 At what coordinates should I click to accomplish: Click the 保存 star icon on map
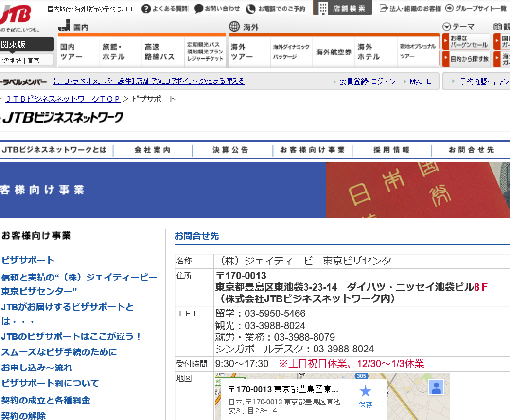[365, 391]
